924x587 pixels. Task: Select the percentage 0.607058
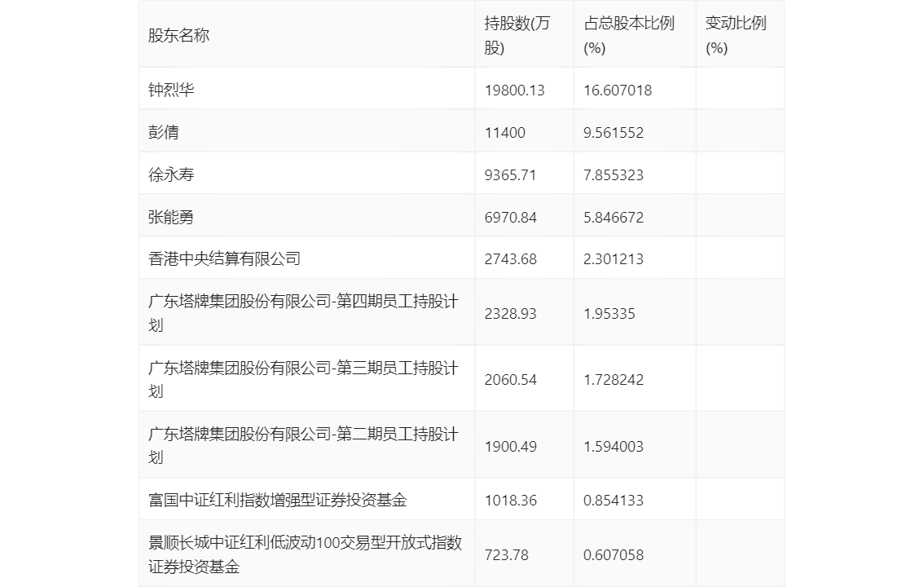coord(614,555)
